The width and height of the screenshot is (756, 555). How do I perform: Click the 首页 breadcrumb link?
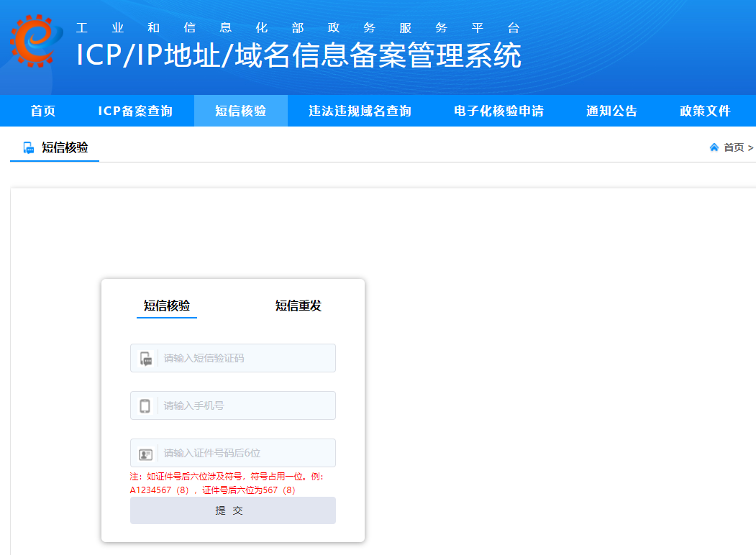[734, 147]
